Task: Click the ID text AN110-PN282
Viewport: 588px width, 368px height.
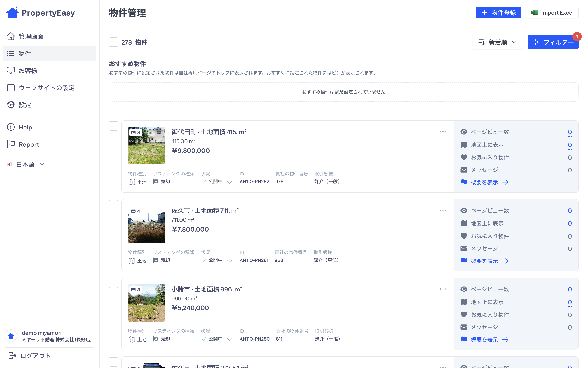Action: pos(254,181)
